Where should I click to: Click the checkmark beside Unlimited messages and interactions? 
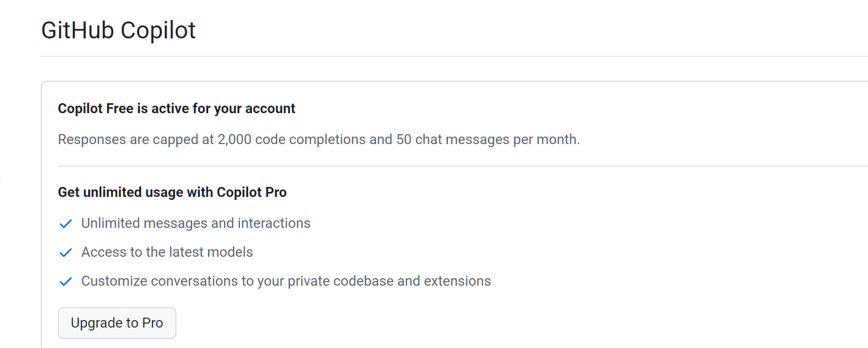point(66,224)
